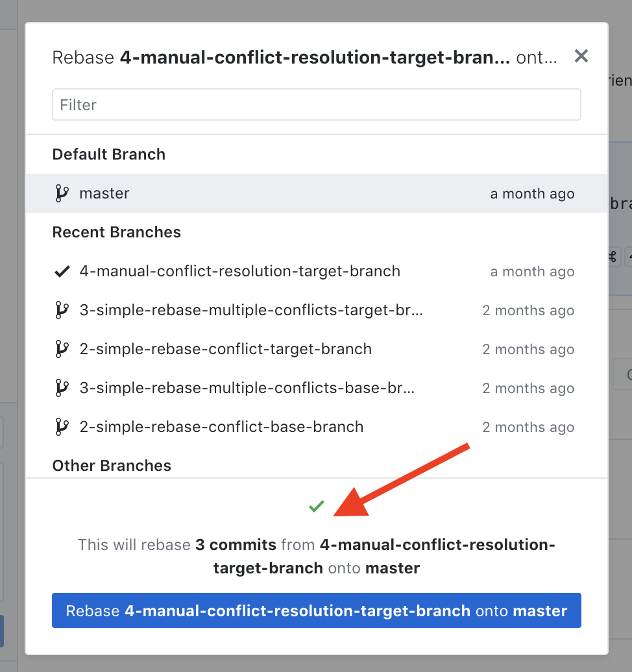Image resolution: width=632 pixels, height=672 pixels.
Task: Click the branch icon beside master
Action: click(62, 193)
